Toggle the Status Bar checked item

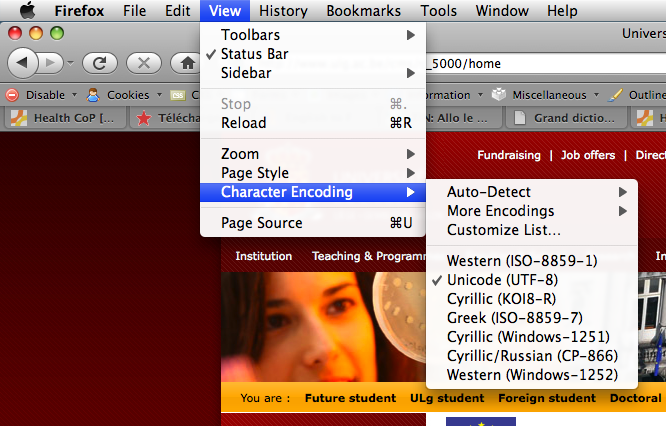313,54
